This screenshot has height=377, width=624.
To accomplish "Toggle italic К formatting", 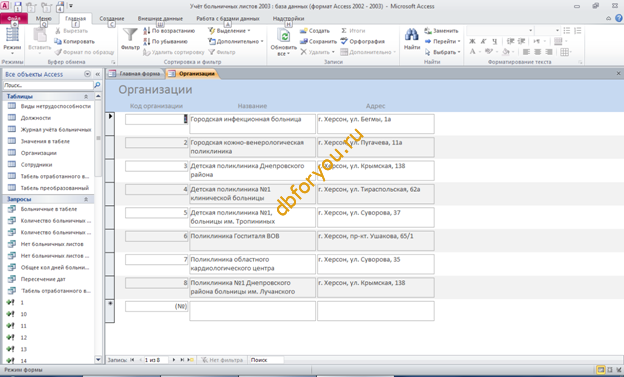I will pos(483,41).
